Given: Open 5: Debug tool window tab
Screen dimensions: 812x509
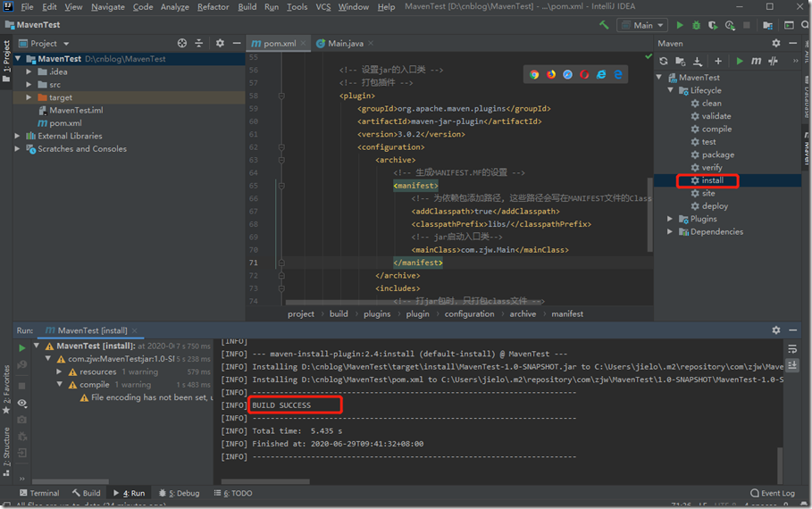Looking at the screenshot, I should pyautogui.click(x=180, y=493).
